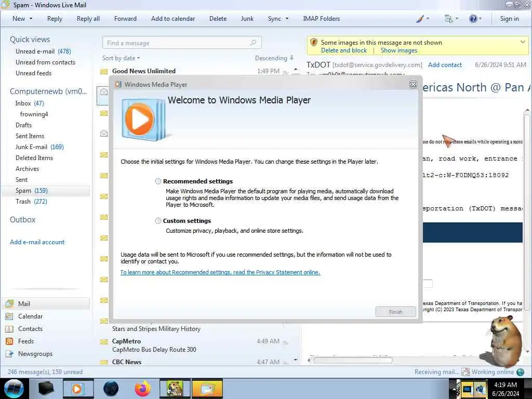Show hidden system tray icons
This screenshot has height=399, width=532.
click(x=455, y=390)
